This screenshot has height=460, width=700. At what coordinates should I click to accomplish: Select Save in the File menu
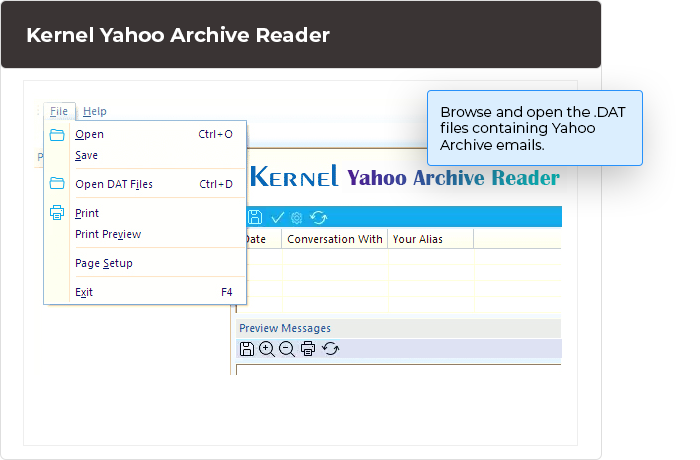click(x=146, y=155)
